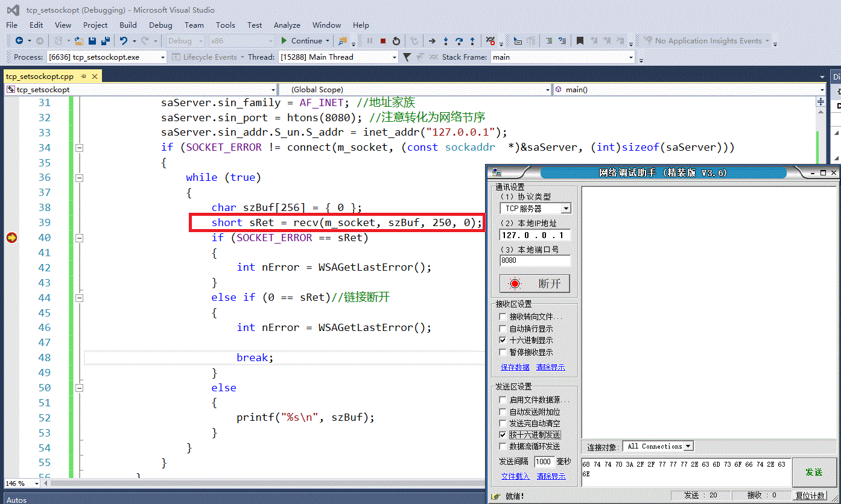Restart debugging with circular arrow icon

tap(396, 41)
